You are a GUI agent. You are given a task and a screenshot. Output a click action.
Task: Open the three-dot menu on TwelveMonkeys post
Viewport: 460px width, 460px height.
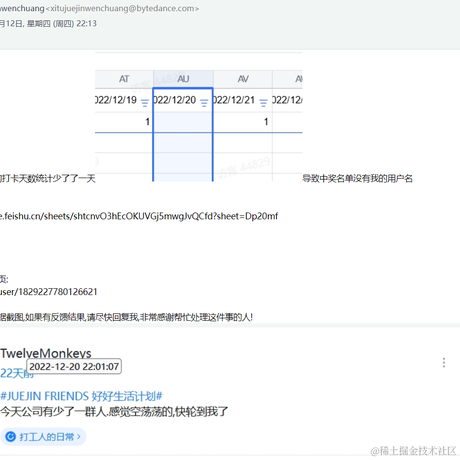click(444, 362)
